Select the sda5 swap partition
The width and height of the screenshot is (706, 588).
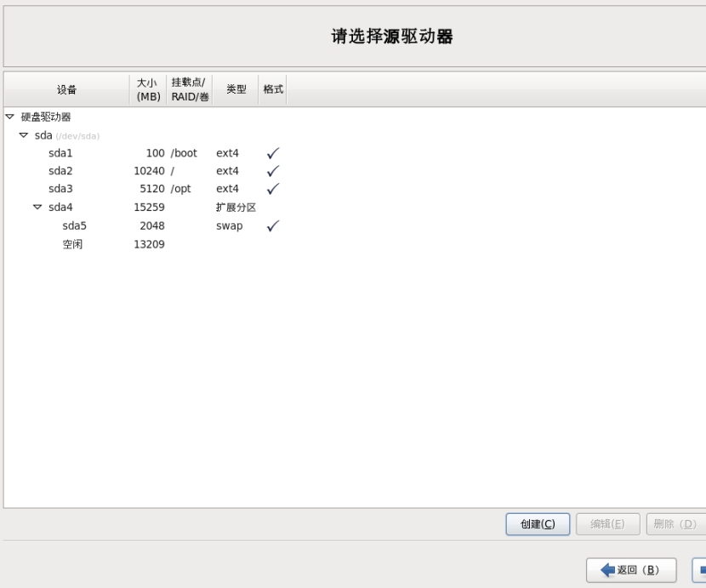(75, 226)
